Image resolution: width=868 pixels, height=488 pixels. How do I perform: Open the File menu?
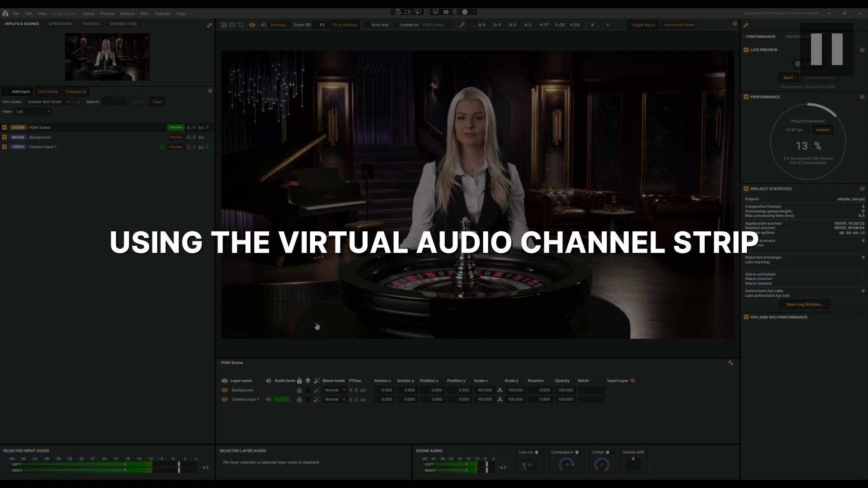tap(16, 14)
